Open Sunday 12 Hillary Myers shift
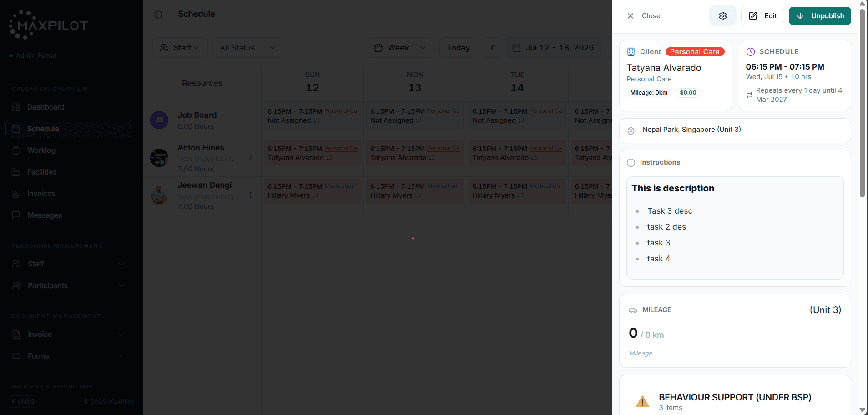Viewport: 868px width, 415px height. point(313,191)
